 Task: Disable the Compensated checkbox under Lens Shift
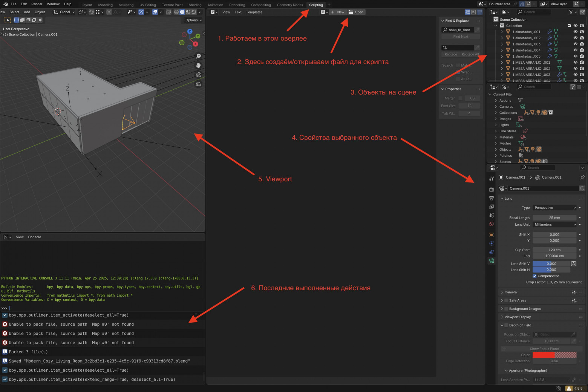tap(534, 276)
